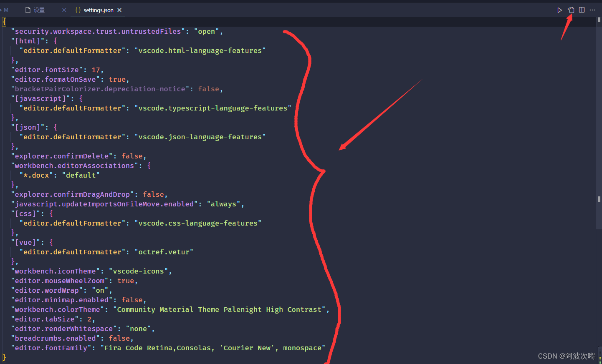Click the file icon on 设置 tab
Viewport: 602px width, 364px height.
28,10
